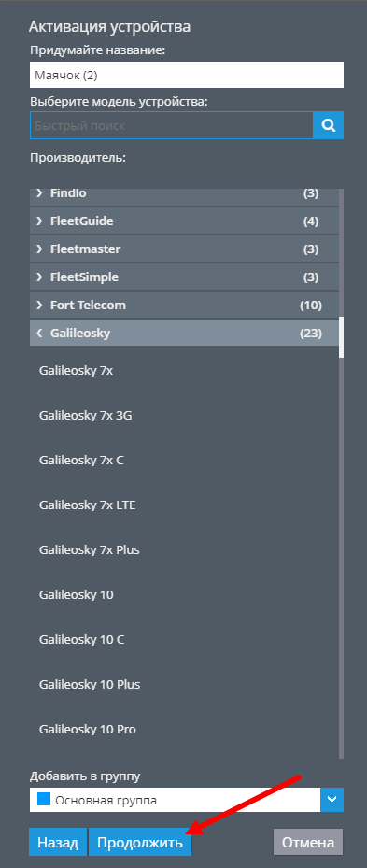
Task: Cancel activation with Отмена button
Action: 308,843
